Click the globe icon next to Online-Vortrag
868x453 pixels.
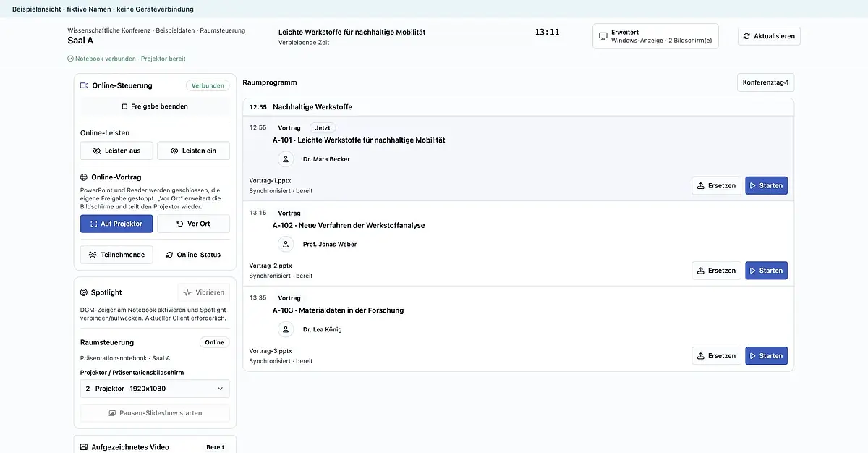[x=84, y=177]
